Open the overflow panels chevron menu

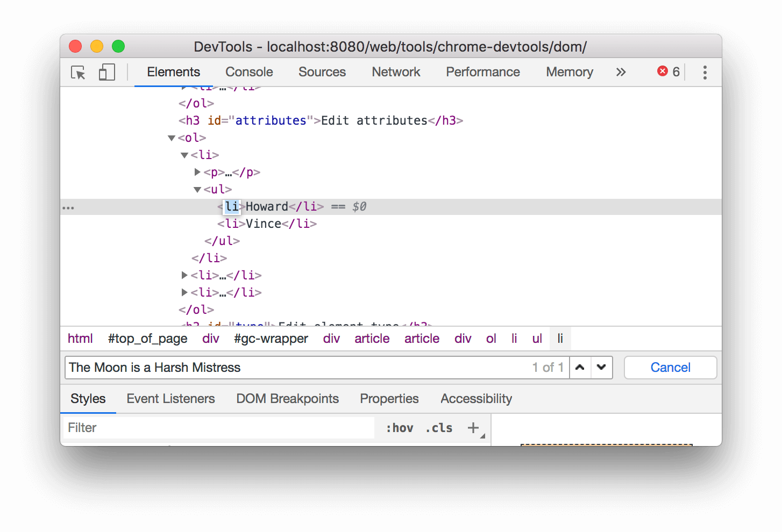[621, 71]
